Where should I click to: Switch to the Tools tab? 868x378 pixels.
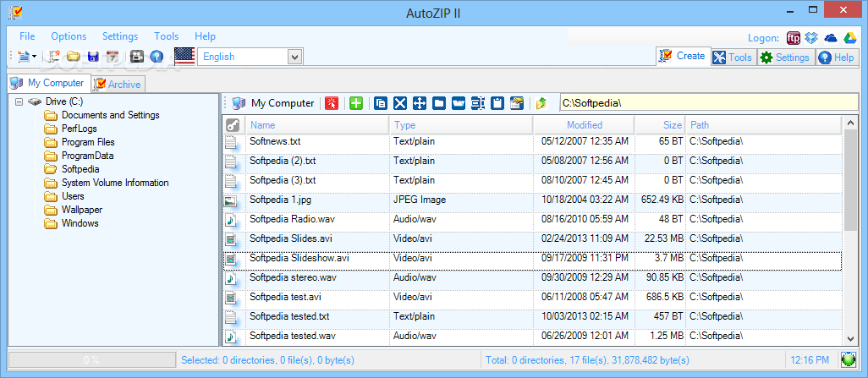(733, 57)
